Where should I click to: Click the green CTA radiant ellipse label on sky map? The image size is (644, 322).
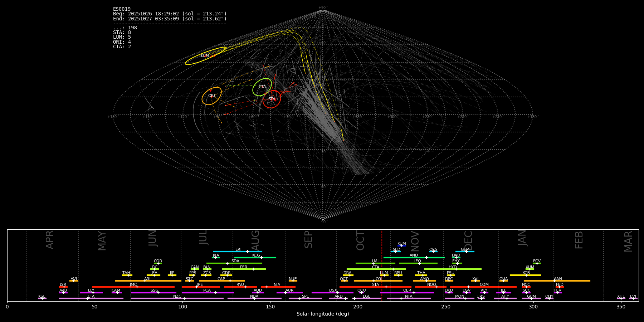(262, 87)
